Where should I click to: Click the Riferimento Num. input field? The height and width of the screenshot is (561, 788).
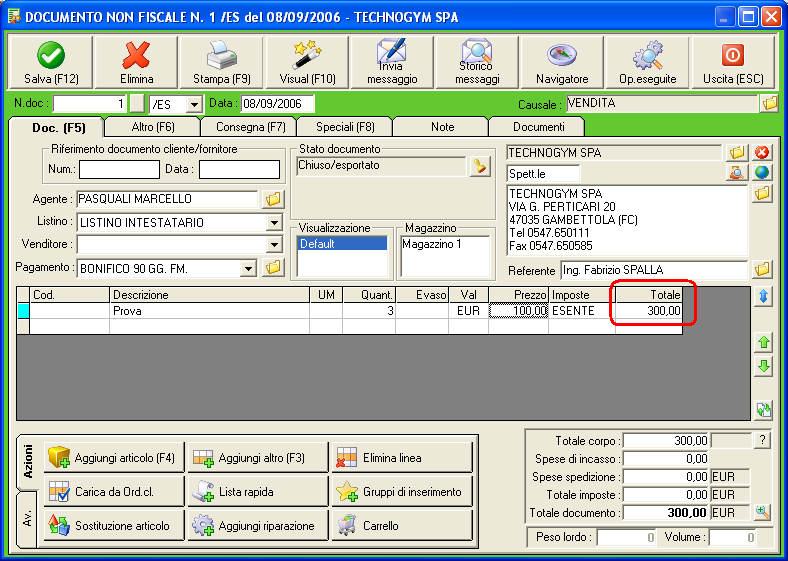(x=119, y=169)
